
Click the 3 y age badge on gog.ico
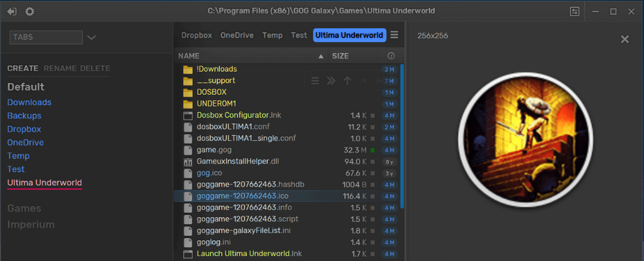[x=389, y=174]
